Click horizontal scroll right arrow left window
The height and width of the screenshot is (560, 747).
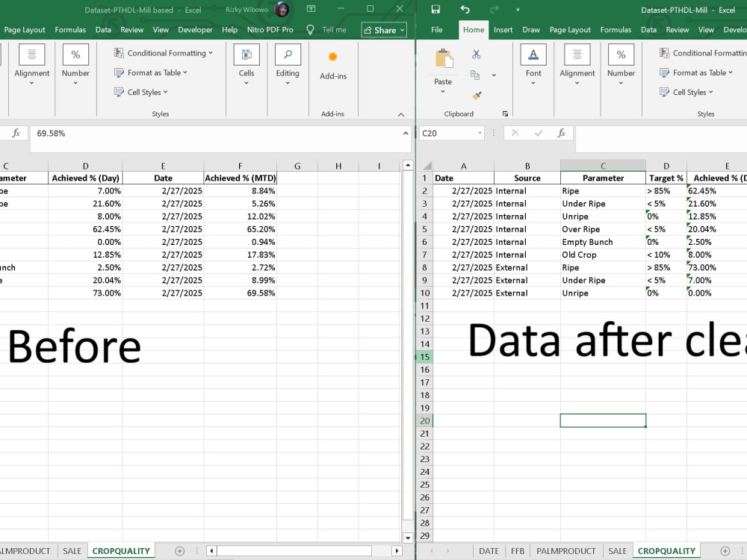pos(397,551)
